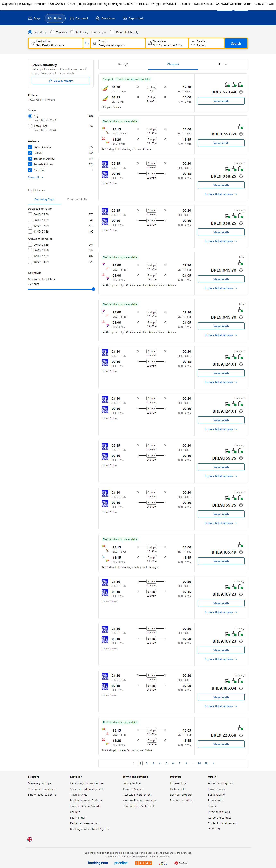Click the help icon beside the BRL7,330.44 price
Screen dimensions: 276x868
[241, 92]
